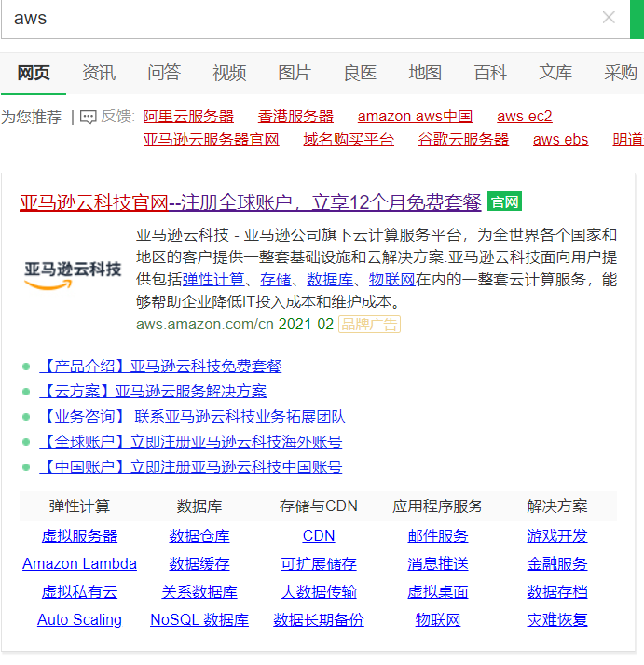Click the 数据仓库 link

(x=199, y=536)
